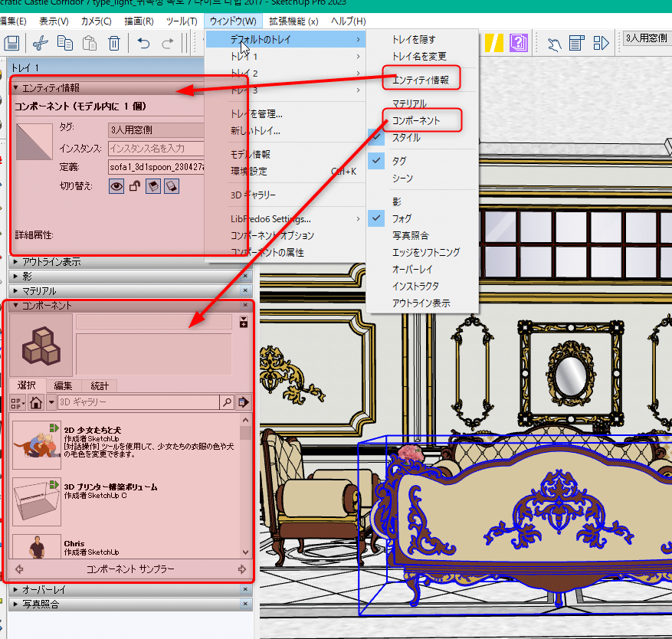Click the purple question mark toolbar icon
The height and width of the screenshot is (639, 672).
519,43
